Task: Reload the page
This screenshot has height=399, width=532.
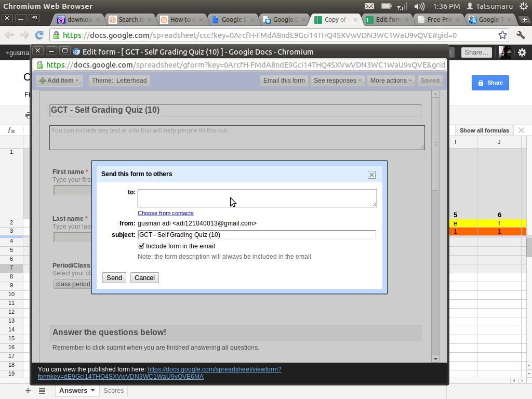Action: click(x=39, y=35)
